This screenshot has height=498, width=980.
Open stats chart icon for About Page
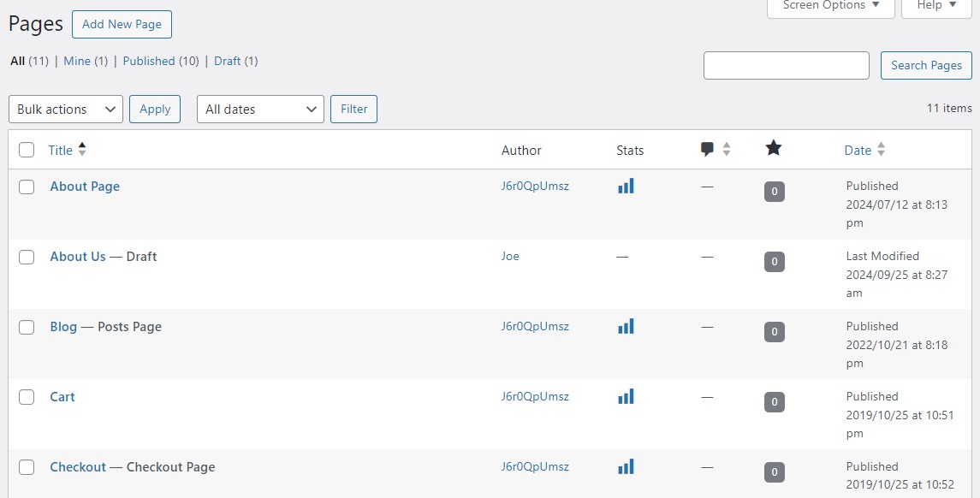(626, 186)
